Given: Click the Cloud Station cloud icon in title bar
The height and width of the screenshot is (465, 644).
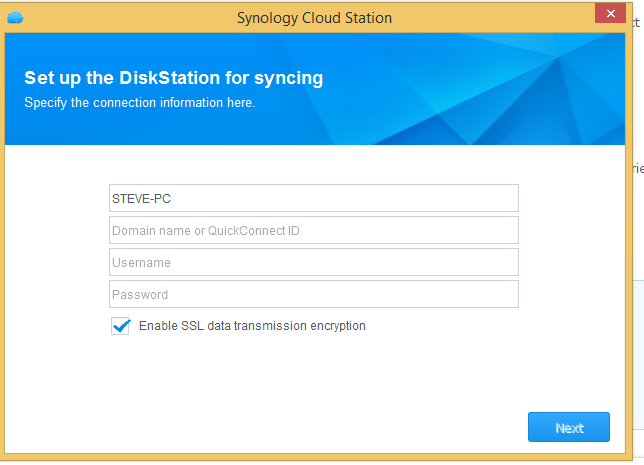Looking at the screenshot, I should tap(15, 18).
